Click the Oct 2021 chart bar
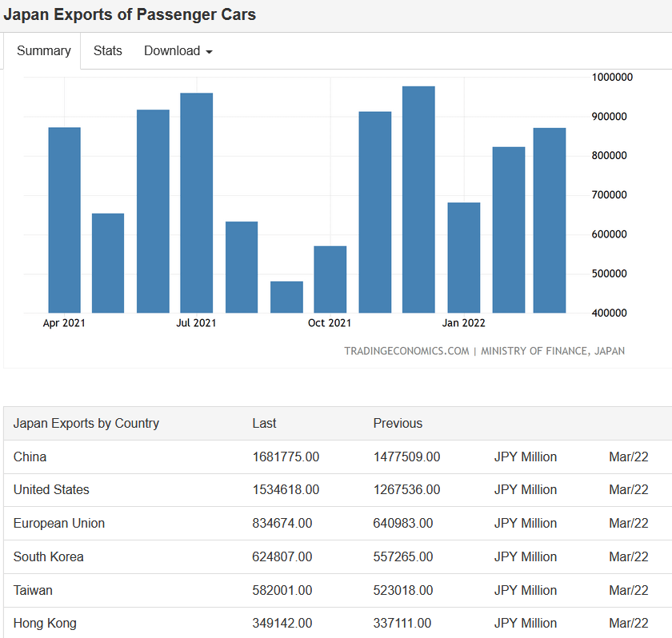 (x=330, y=279)
